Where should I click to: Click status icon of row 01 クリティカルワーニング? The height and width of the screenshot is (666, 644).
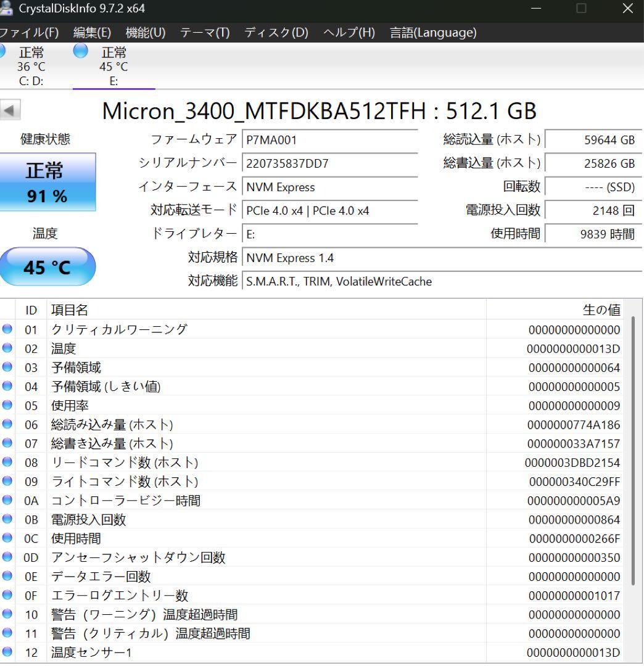7,329
